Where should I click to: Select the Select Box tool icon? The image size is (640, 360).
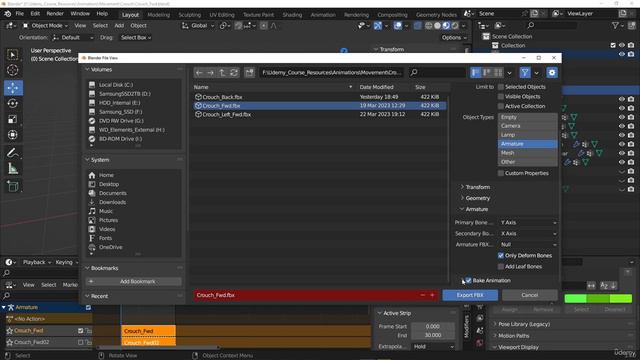pos(13,55)
